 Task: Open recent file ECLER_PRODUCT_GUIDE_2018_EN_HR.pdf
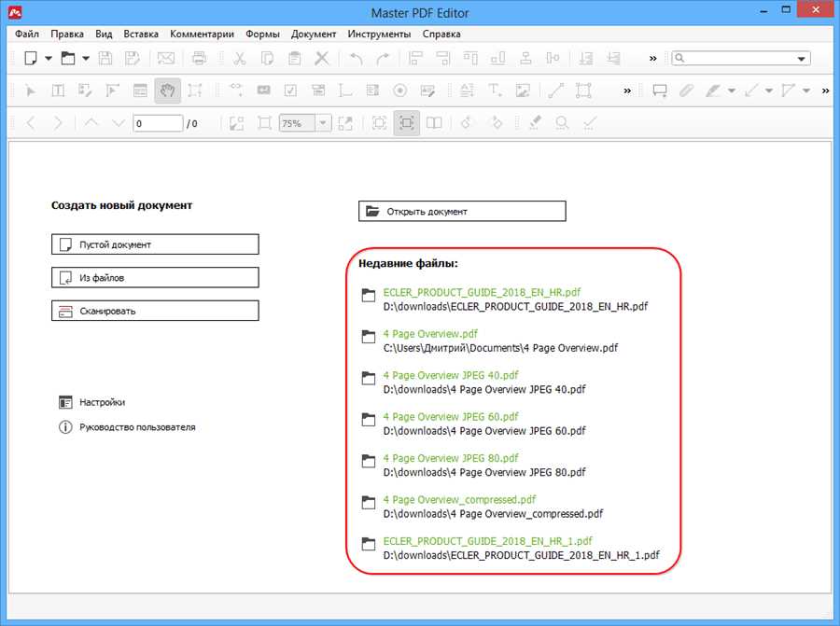[x=482, y=292]
